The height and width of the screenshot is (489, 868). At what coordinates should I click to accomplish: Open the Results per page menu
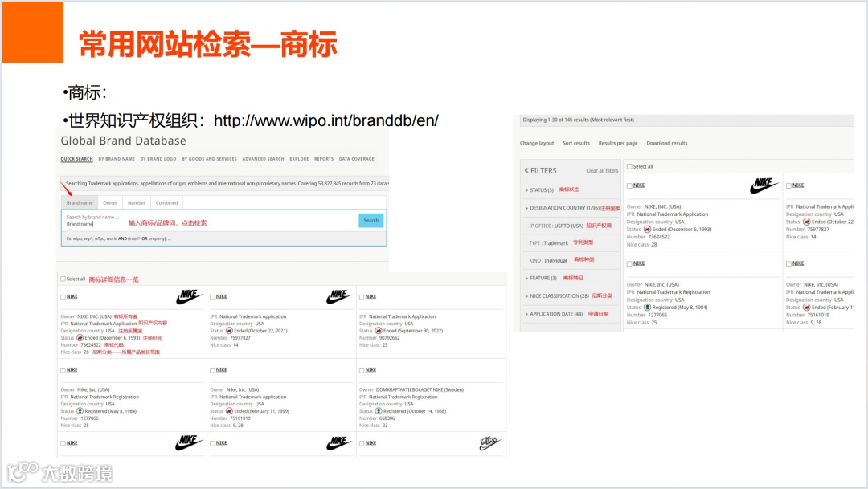click(618, 143)
